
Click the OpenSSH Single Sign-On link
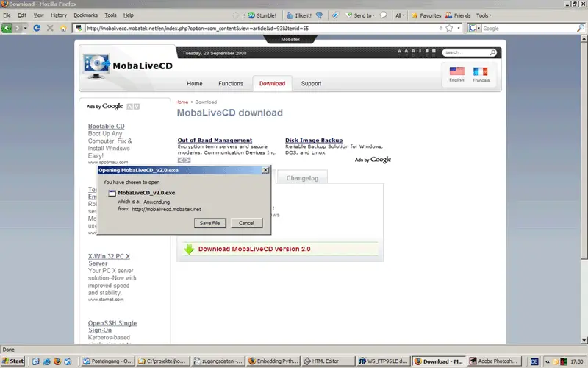click(x=112, y=326)
